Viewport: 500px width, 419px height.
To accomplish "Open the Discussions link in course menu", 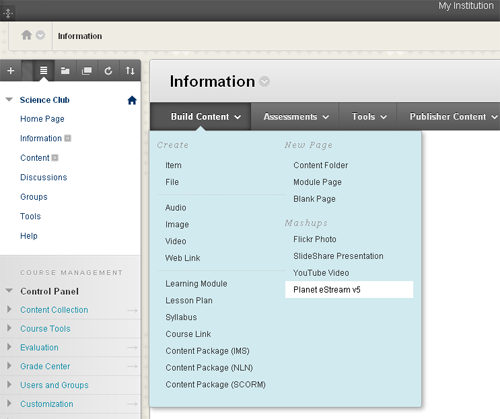I will pyautogui.click(x=44, y=177).
